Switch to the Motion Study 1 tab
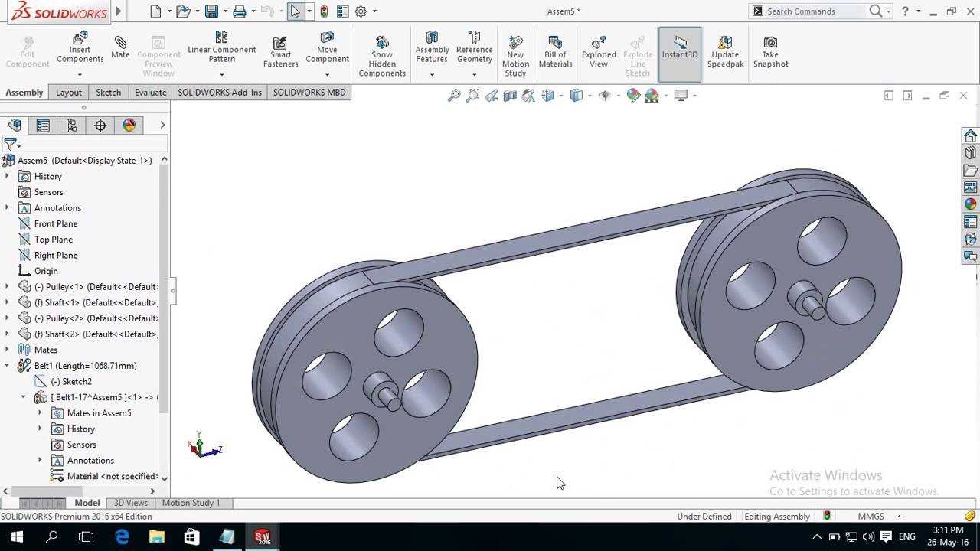This screenshot has height=551, width=980. coord(191,503)
